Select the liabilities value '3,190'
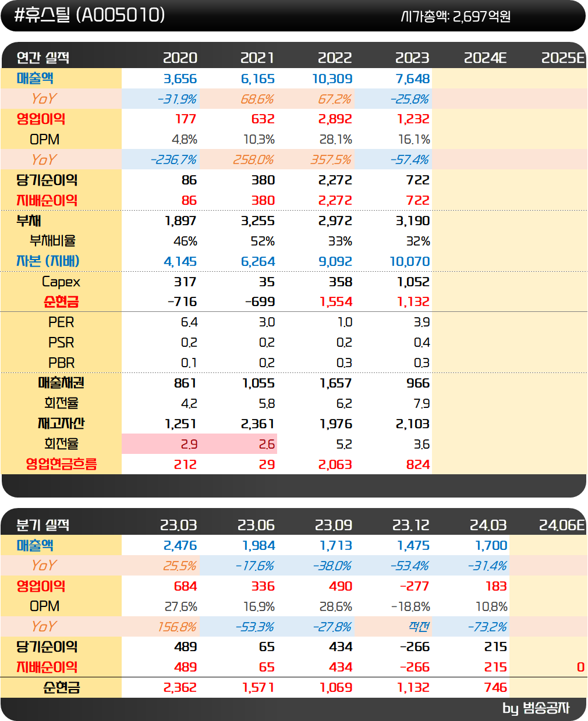Image resolution: width=588 pixels, height=721 pixels. pos(413,221)
